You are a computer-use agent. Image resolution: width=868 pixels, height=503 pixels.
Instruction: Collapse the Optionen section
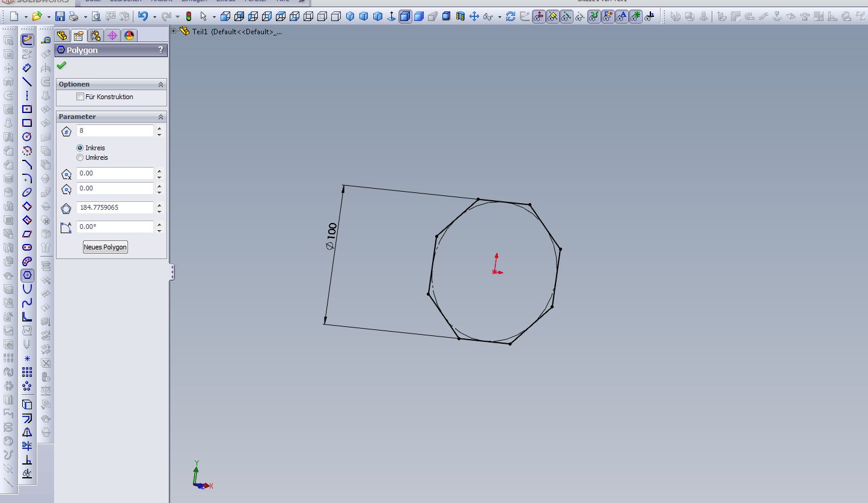pos(160,85)
